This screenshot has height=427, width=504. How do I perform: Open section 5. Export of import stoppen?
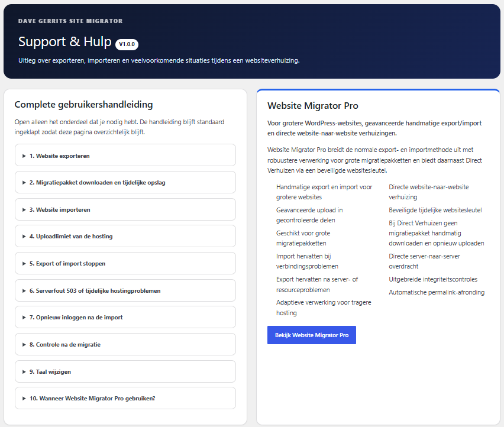point(125,263)
